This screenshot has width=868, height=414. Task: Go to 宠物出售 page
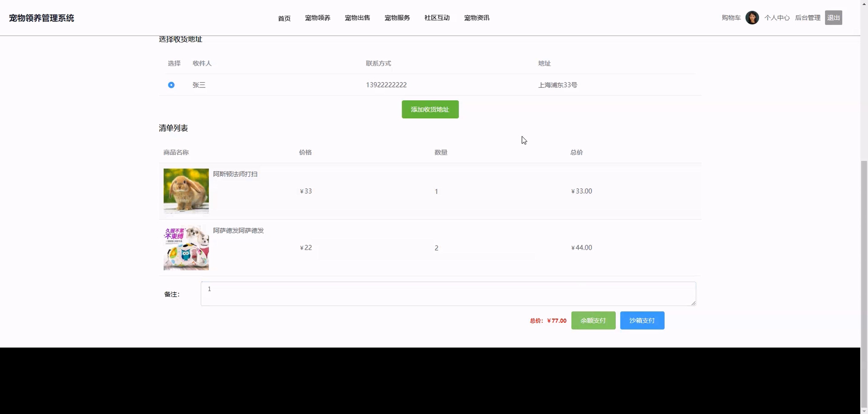[357, 18]
